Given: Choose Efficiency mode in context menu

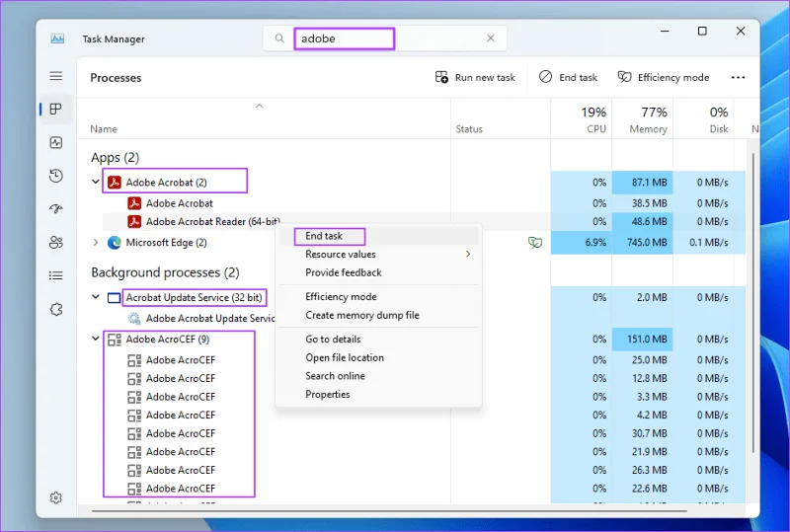Looking at the screenshot, I should pyautogui.click(x=378, y=297).
